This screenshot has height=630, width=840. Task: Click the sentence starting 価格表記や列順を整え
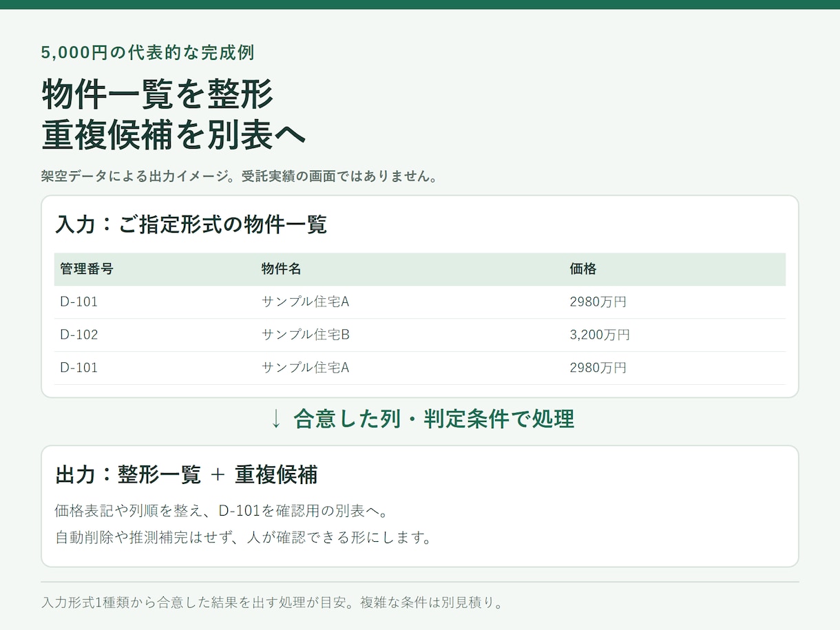pyautogui.click(x=224, y=512)
